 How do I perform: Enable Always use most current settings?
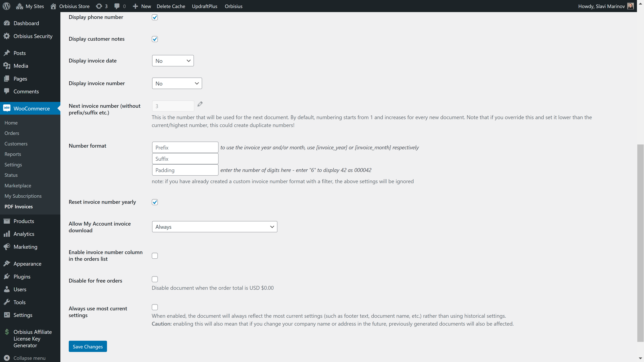click(x=155, y=307)
